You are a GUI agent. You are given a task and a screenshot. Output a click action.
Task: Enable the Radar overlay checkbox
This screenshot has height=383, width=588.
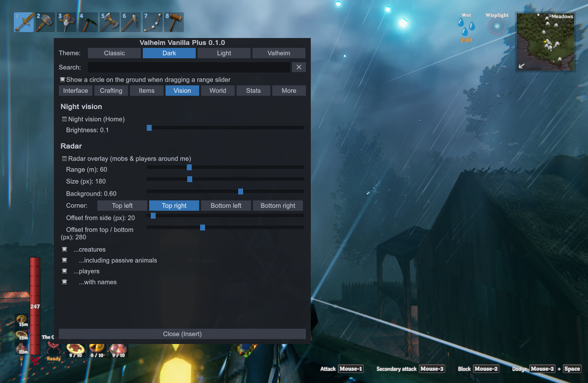click(65, 158)
